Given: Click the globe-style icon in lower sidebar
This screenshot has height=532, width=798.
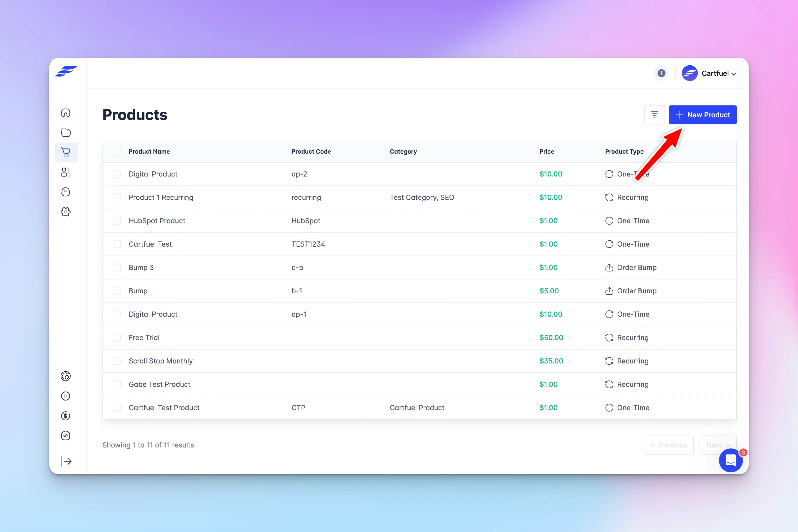Looking at the screenshot, I should (66, 376).
